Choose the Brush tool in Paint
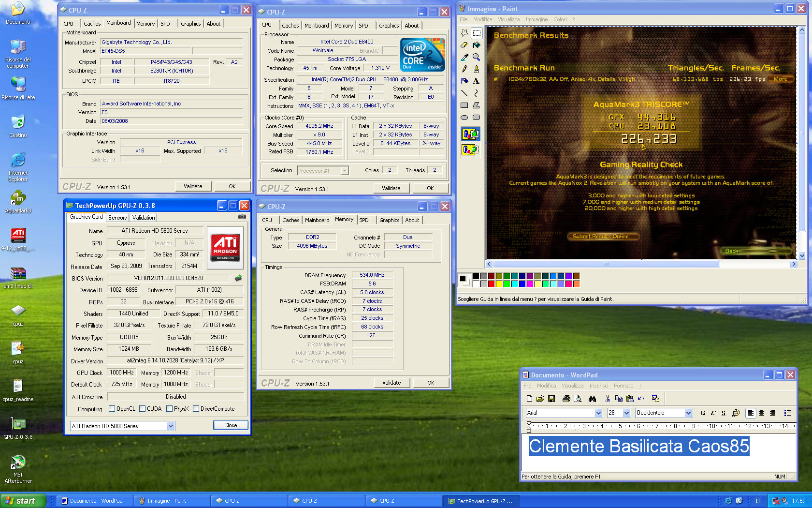The height and width of the screenshot is (508, 812). (x=477, y=69)
